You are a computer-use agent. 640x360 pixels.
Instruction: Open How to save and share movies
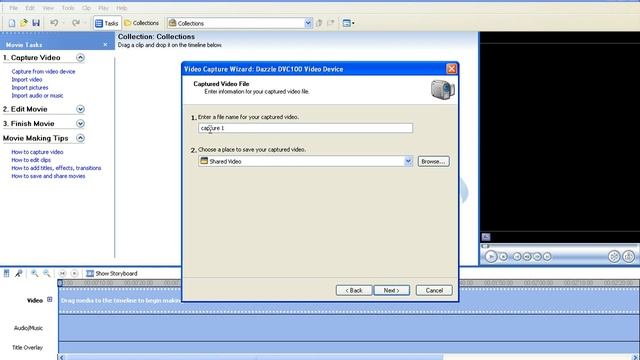(x=48, y=176)
